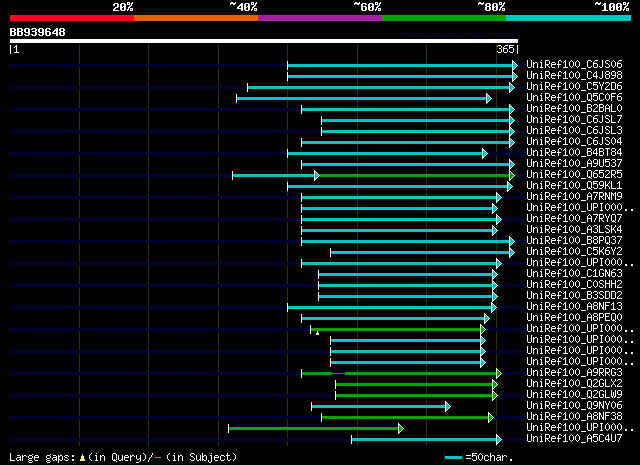Click the '=50char.' scale text
Image resolution: width=640 pixels, height=465 pixels.
489,457
